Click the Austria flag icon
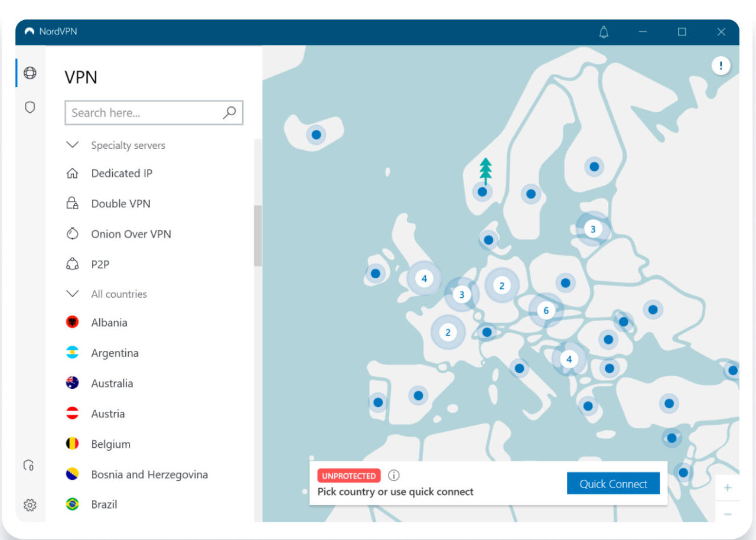This screenshot has height=540, width=756. click(72, 414)
